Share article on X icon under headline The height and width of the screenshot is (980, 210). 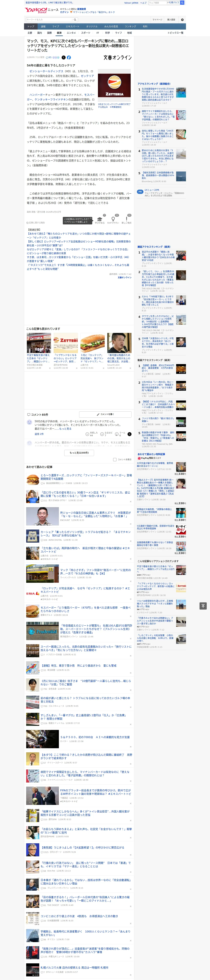[64, 57]
